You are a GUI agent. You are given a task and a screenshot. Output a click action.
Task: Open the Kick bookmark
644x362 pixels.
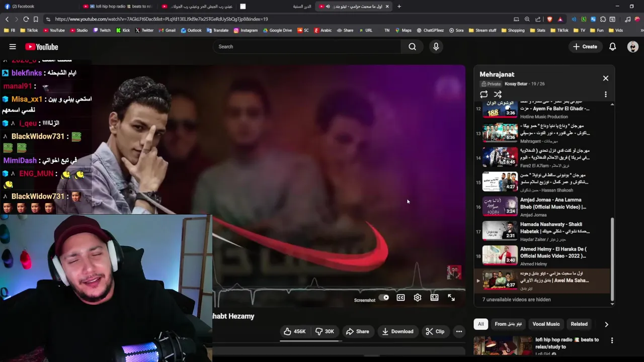click(123, 30)
